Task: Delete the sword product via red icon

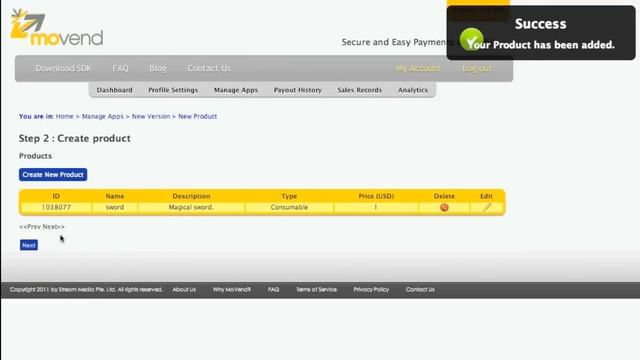Action: [444, 207]
